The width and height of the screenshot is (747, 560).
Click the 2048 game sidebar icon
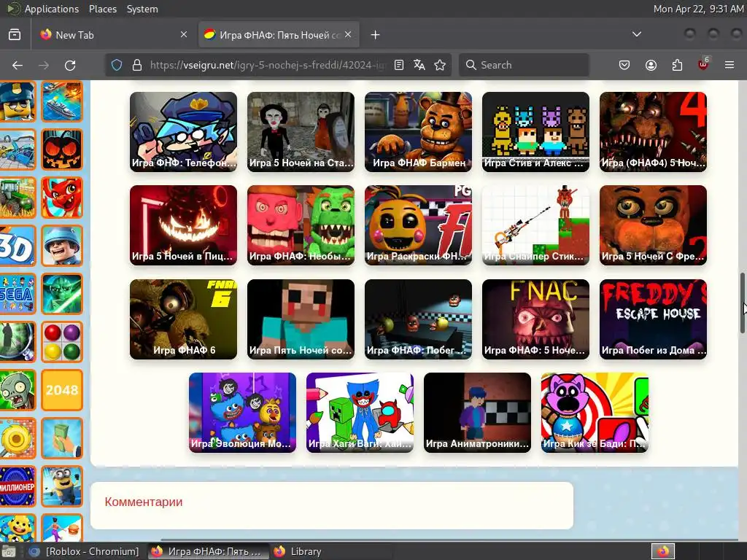[62, 390]
